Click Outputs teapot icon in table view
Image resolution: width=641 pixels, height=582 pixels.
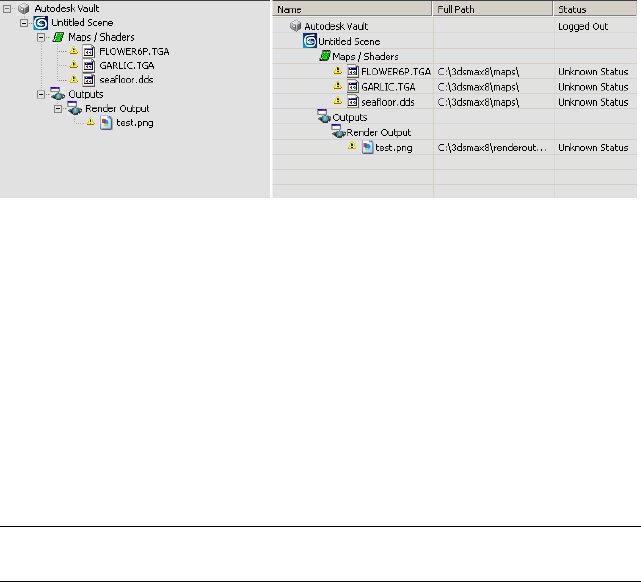click(324, 116)
